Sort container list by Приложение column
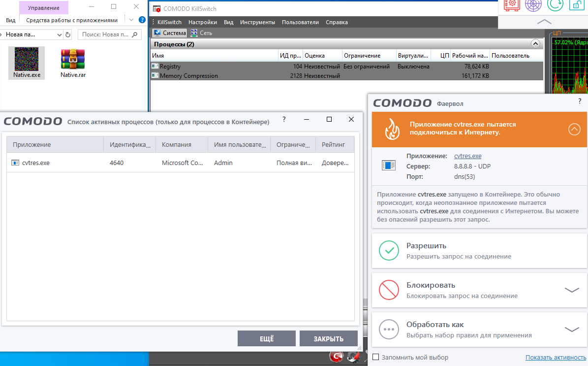This screenshot has width=588, height=366. click(55, 144)
